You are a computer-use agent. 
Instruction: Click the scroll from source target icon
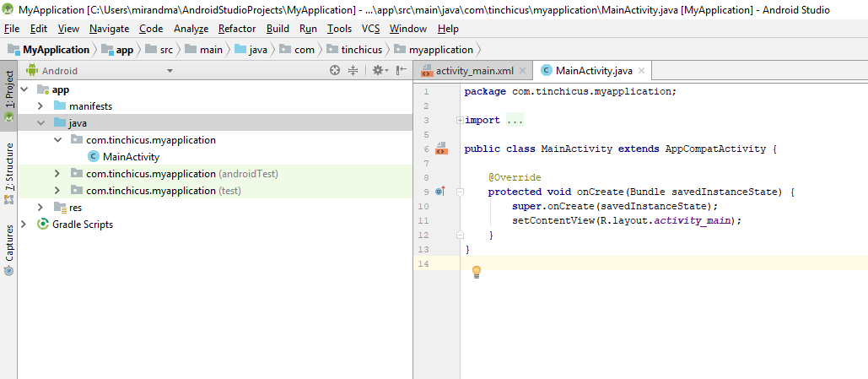pyautogui.click(x=335, y=71)
